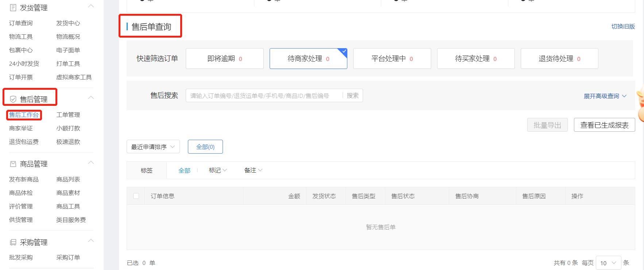The image size is (644, 270).
Task: Open 虚拟商家工具 in sidebar
Action: pyautogui.click(x=74, y=77)
